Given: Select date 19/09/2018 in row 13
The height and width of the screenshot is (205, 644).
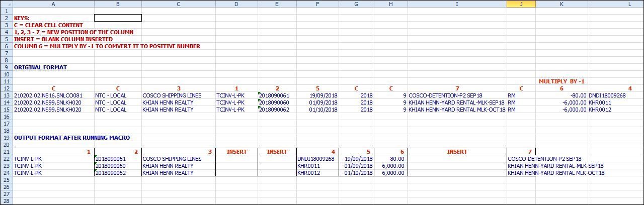Looking at the screenshot, I should (317, 95).
